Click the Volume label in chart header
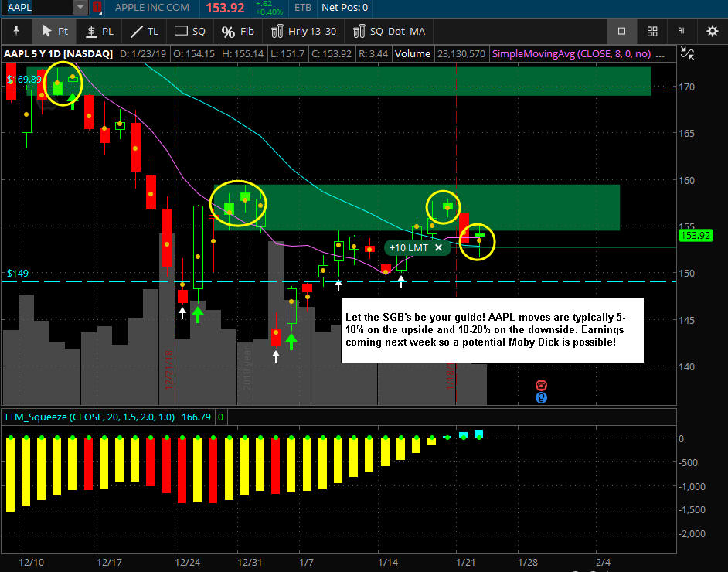This screenshot has width=728, height=572. pyautogui.click(x=412, y=54)
